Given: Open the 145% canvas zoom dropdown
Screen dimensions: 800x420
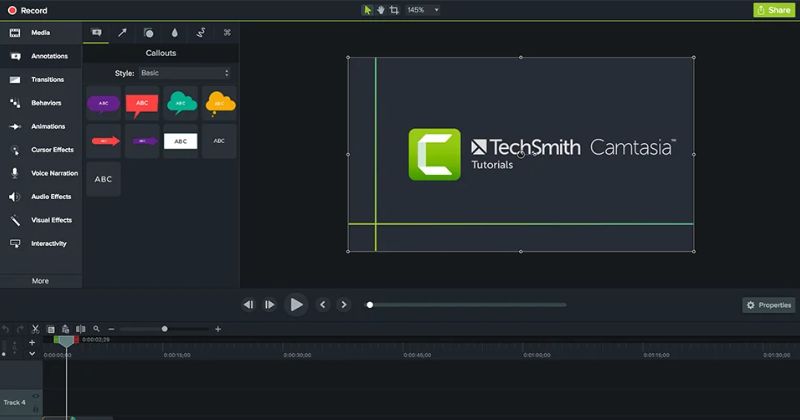Looking at the screenshot, I should (x=422, y=10).
